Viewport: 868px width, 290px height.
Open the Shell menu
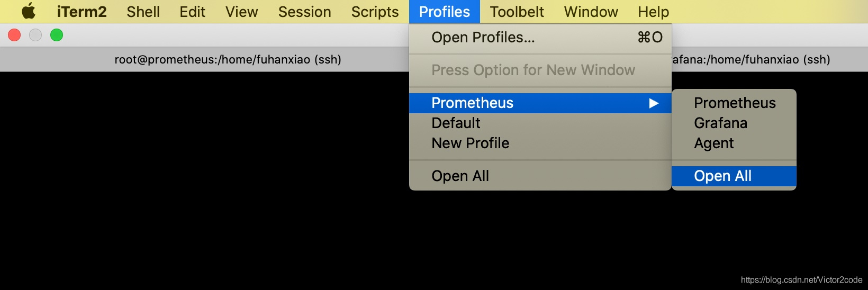click(x=143, y=12)
